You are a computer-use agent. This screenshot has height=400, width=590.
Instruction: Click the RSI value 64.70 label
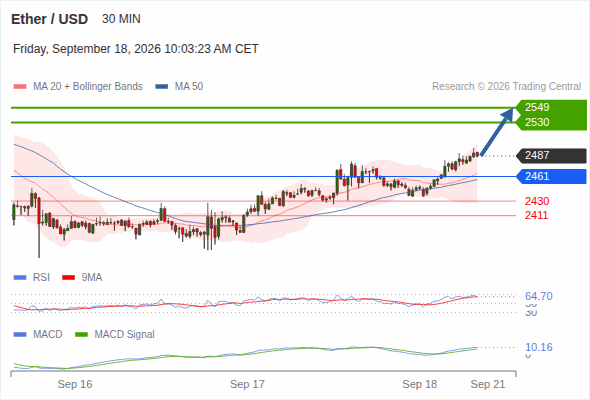tap(539, 296)
